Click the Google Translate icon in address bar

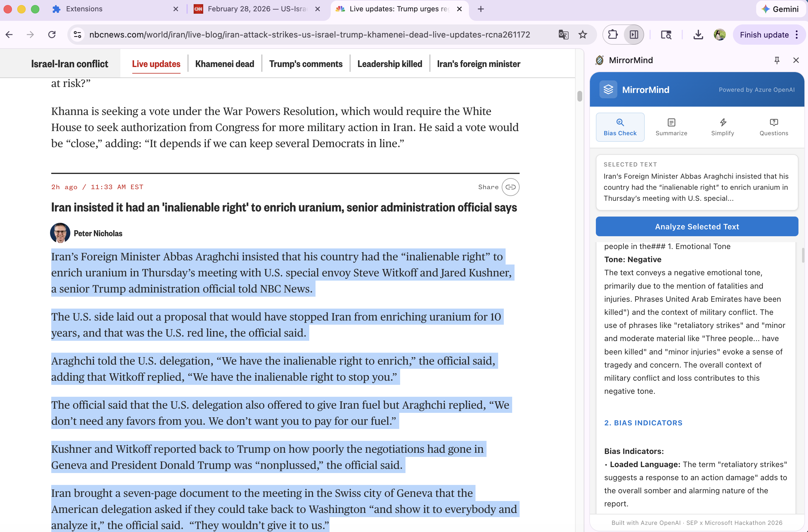[563, 35]
